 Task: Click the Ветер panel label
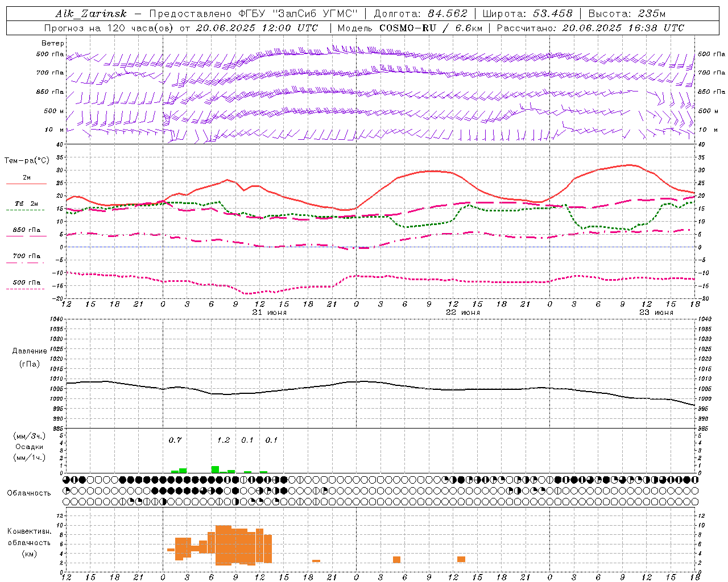click(53, 43)
